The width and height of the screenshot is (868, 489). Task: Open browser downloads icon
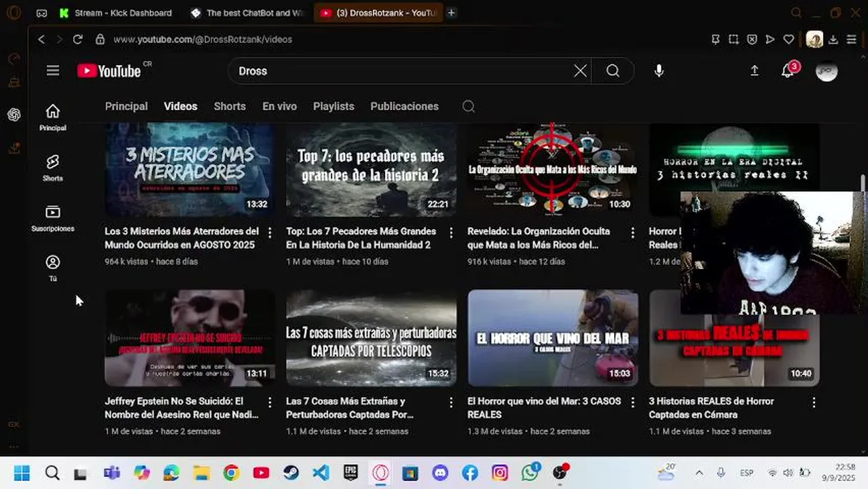(x=833, y=39)
